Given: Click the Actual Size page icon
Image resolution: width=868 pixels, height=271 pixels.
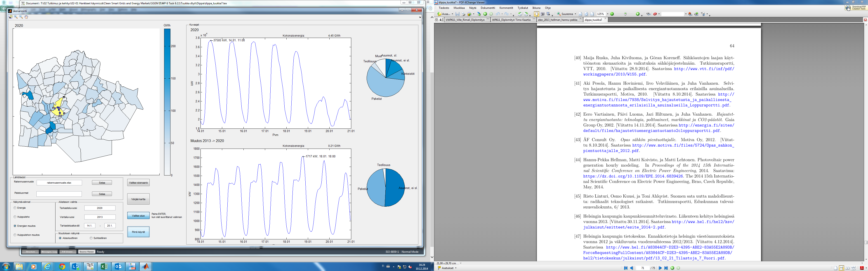Looking at the screenshot, I should [580, 14].
